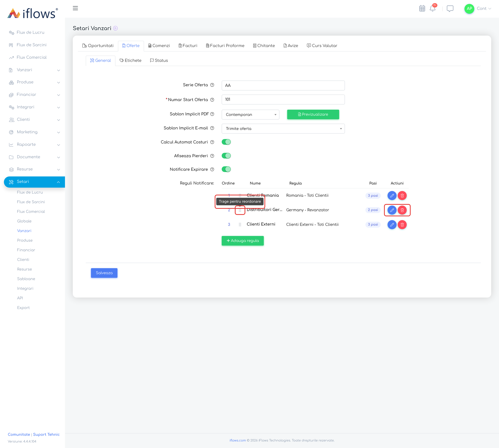This screenshot has width=499, height=448.
Task: Click the Previzualizare button
Action: (x=313, y=114)
